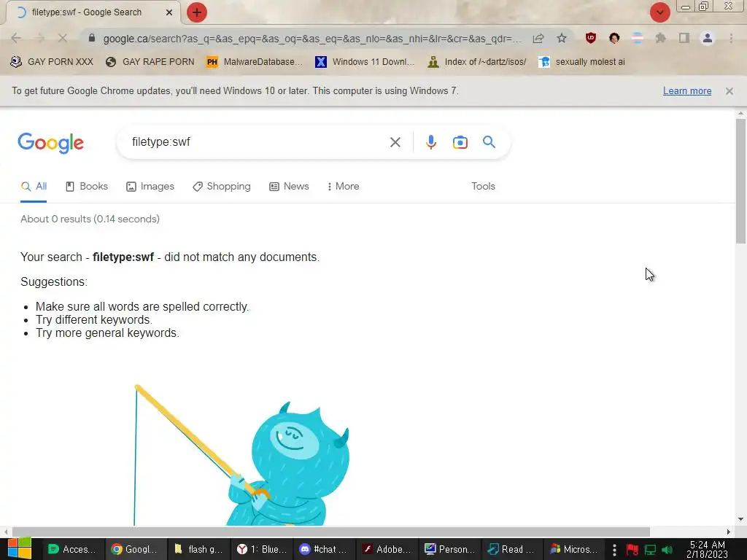747x560 pixels.
Task: Submit the search with the magnifier
Action: click(489, 142)
